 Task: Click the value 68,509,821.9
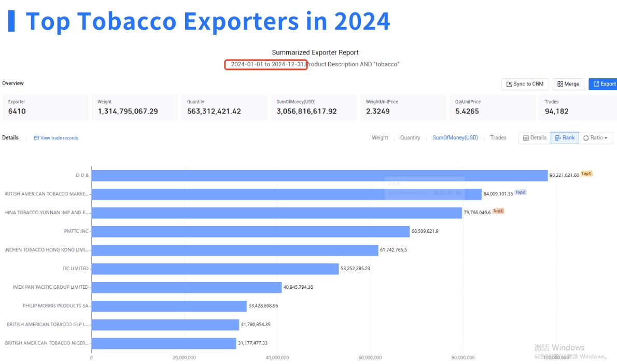click(x=425, y=231)
